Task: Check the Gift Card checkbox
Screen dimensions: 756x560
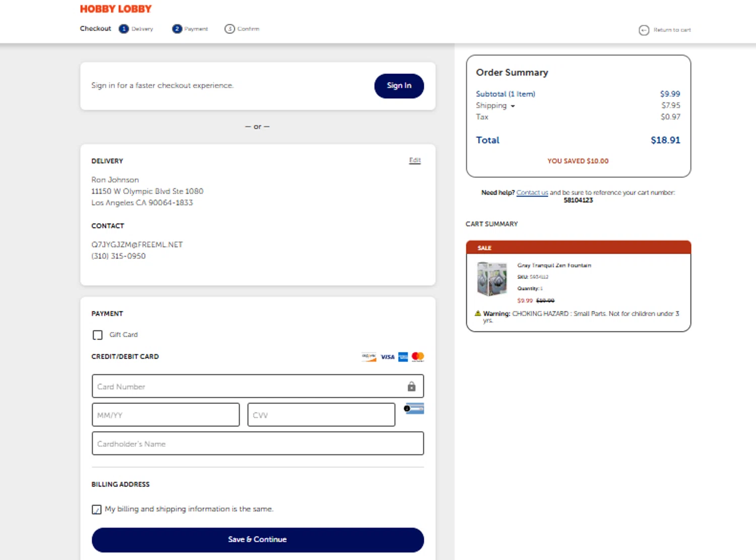Action: point(98,335)
